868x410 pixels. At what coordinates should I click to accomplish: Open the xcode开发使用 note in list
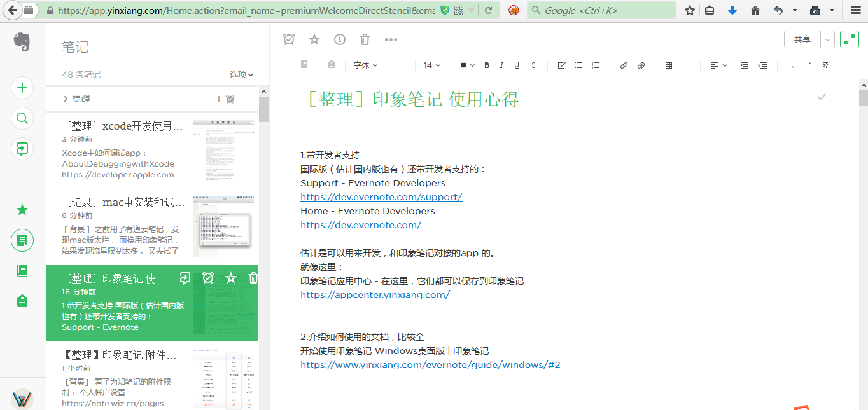click(x=152, y=151)
